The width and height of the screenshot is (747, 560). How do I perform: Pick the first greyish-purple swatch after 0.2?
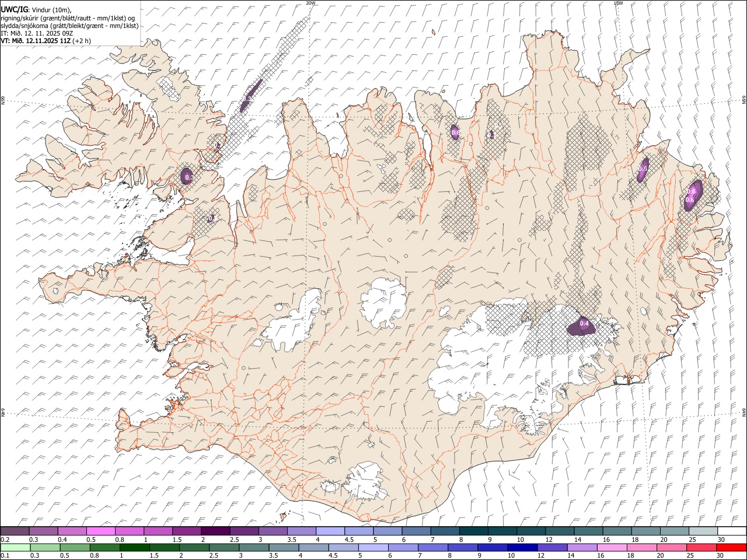(x=15, y=531)
